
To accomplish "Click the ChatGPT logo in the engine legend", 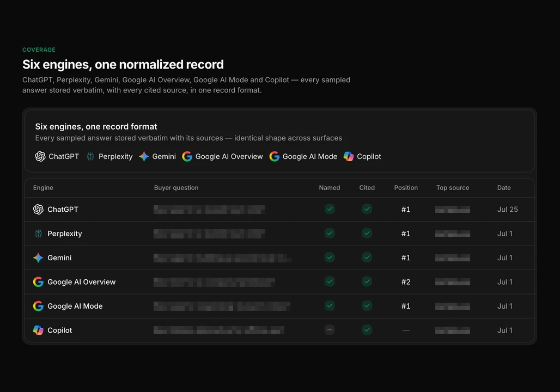I will click(x=40, y=156).
